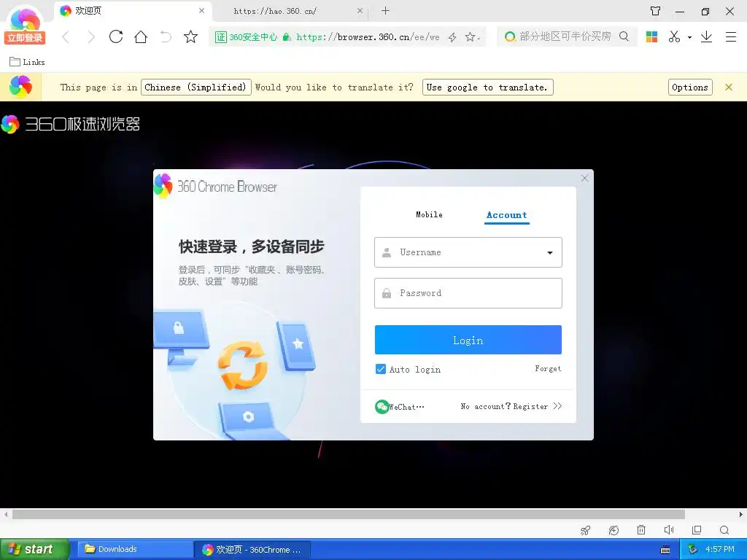Open the downloads arrow icon
This screenshot has height=560, width=747.
pos(706,36)
